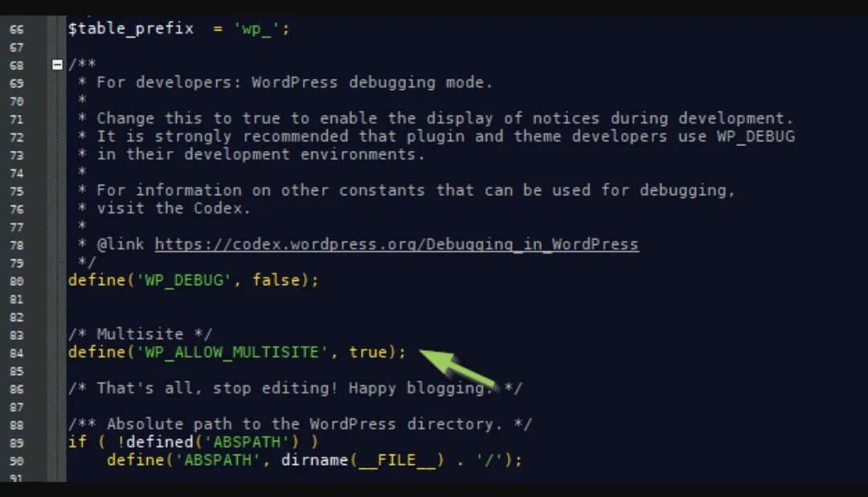The image size is (868, 497).
Task: Click the 'wp_' string value
Action: point(257,29)
